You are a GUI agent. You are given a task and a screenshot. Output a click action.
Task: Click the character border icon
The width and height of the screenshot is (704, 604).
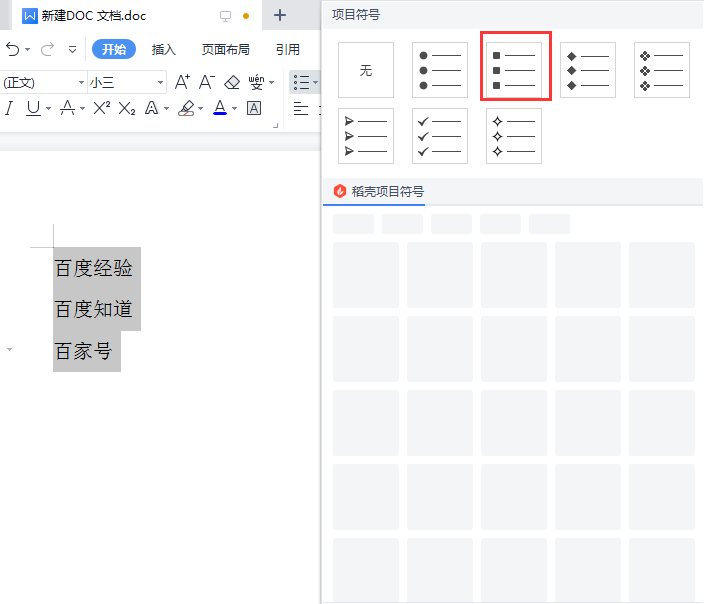pos(254,108)
